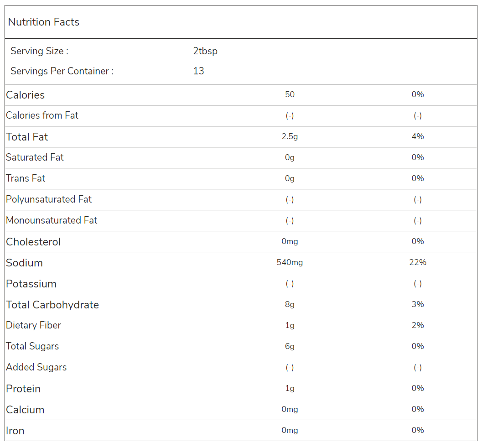This screenshot has width=482, height=448.
Task: Click the 22% Sodium daily value
Action: coord(417,262)
